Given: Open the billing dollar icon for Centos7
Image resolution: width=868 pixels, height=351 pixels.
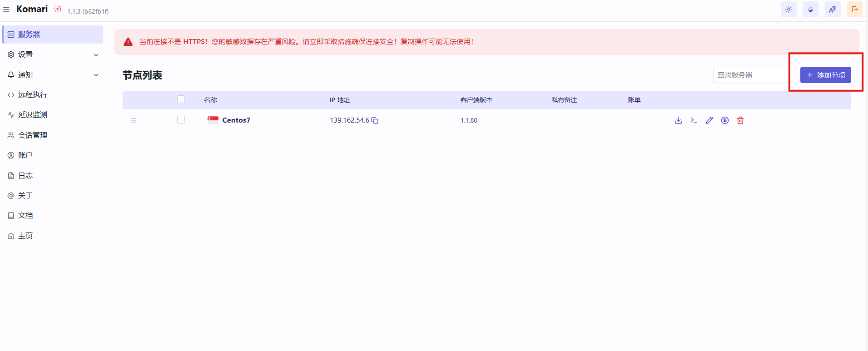Looking at the screenshot, I should click(x=725, y=120).
